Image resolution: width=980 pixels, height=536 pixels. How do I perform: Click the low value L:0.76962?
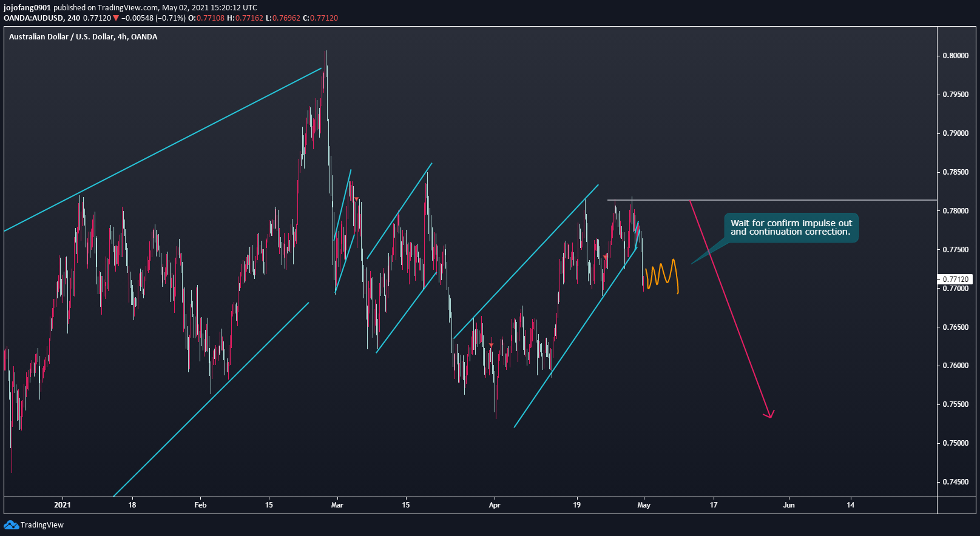coord(283,18)
